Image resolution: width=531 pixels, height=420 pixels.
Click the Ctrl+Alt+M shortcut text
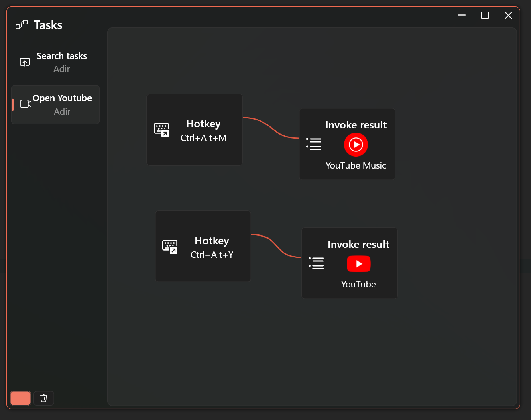tap(203, 138)
